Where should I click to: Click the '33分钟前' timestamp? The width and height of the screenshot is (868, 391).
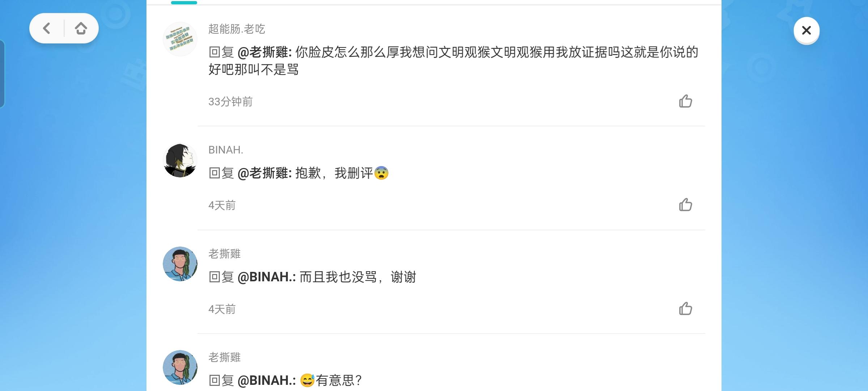click(230, 102)
